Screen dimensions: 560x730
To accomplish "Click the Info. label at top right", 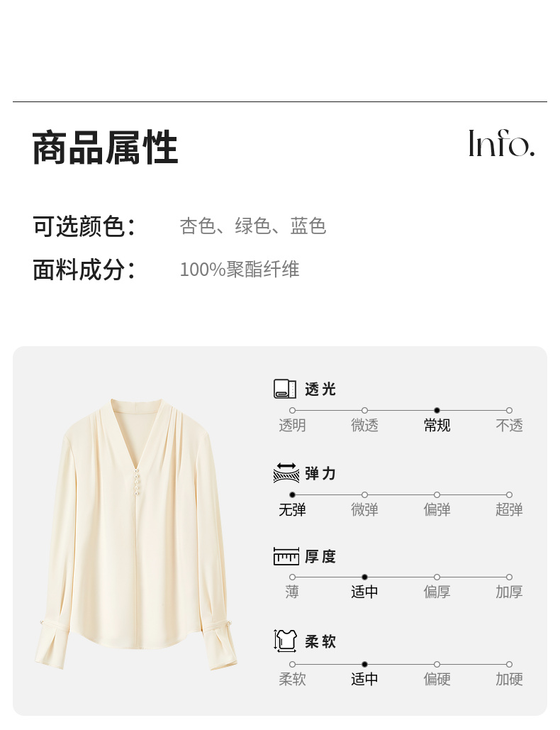I will (x=502, y=143).
